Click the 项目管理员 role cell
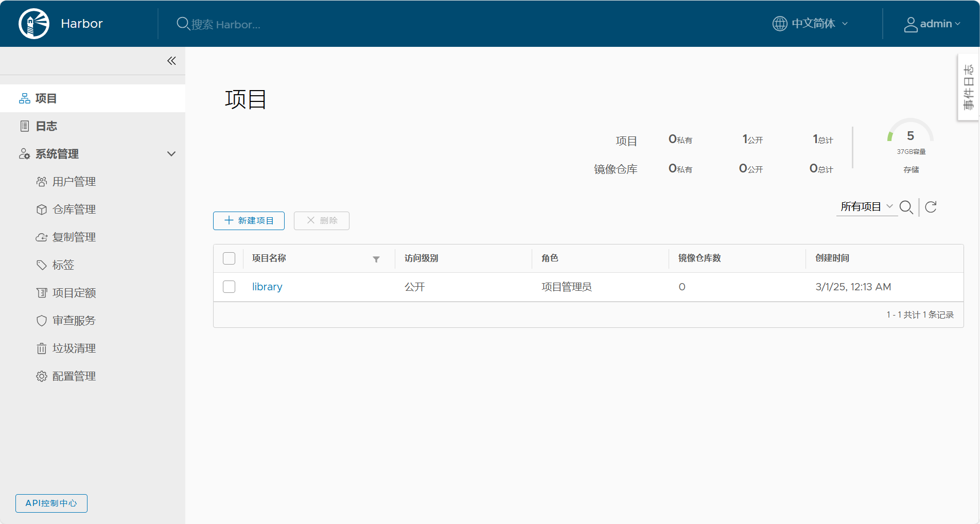The image size is (980, 524). coord(567,287)
